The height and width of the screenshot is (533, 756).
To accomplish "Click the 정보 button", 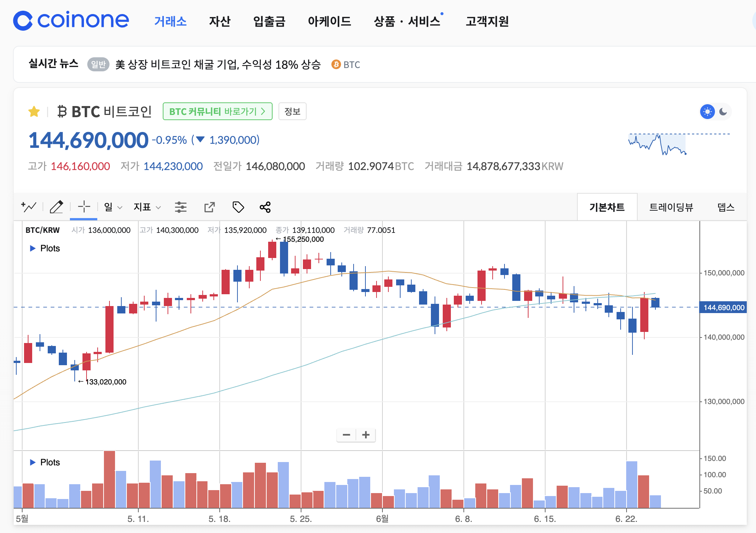I will pyautogui.click(x=292, y=111).
